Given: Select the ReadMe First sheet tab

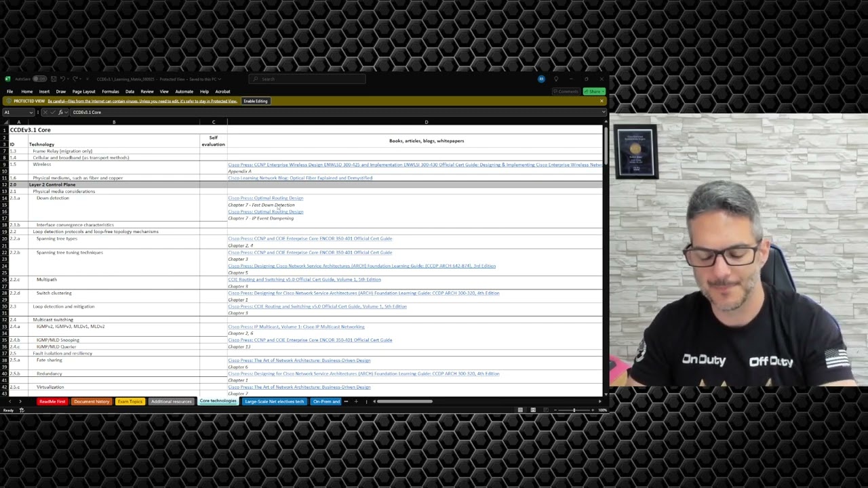Looking at the screenshot, I should [52, 401].
